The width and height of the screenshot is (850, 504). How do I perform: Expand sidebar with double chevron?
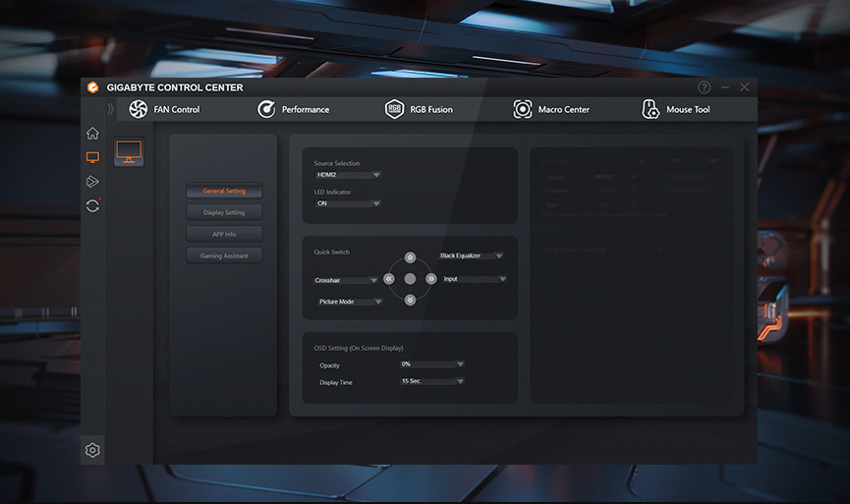(110, 109)
